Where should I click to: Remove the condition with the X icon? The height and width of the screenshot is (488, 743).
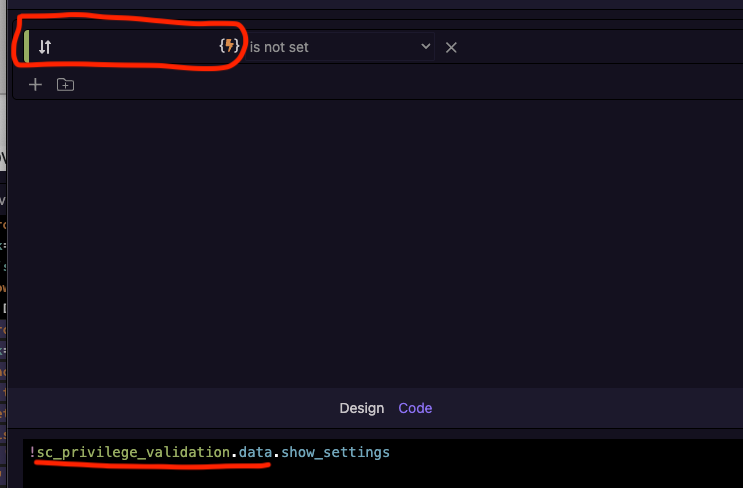pos(451,47)
